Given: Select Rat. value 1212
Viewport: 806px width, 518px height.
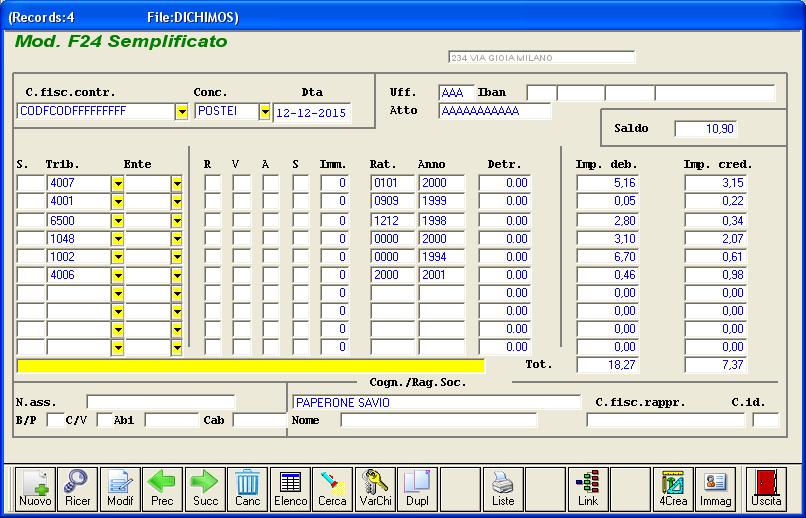Looking at the screenshot, I should pyautogui.click(x=392, y=221).
